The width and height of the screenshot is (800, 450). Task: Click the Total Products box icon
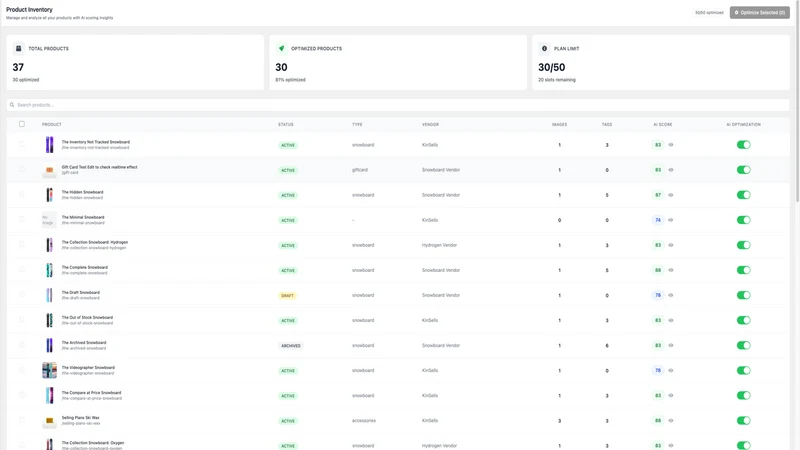[18, 48]
